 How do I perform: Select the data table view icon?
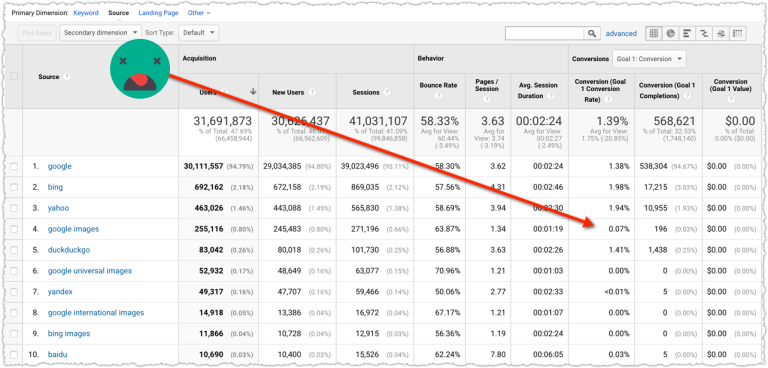[654, 33]
